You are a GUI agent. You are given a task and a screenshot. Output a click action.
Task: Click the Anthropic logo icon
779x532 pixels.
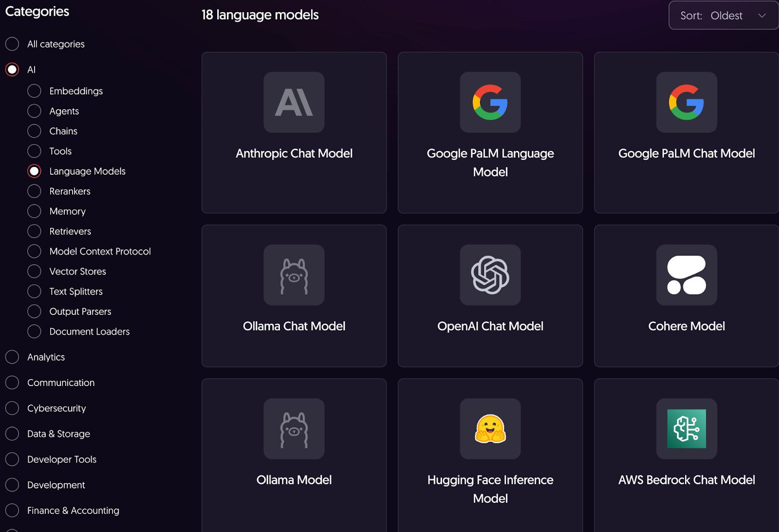pyautogui.click(x=294, y=102)
